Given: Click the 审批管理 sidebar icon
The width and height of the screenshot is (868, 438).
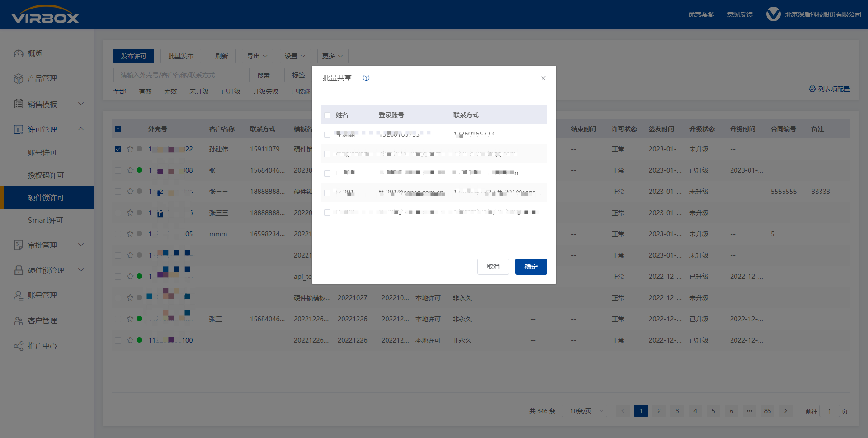Looking at the screenshot, I should pyautogui.click(x=19, y=245).
